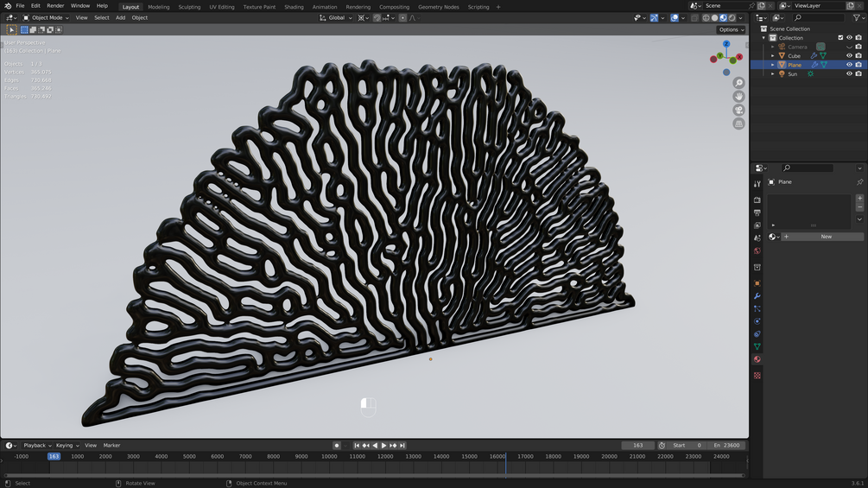Hide the Cube object in viewport
Screen dimensions: 868x488
pyautogui.click(x=849, y=56)
